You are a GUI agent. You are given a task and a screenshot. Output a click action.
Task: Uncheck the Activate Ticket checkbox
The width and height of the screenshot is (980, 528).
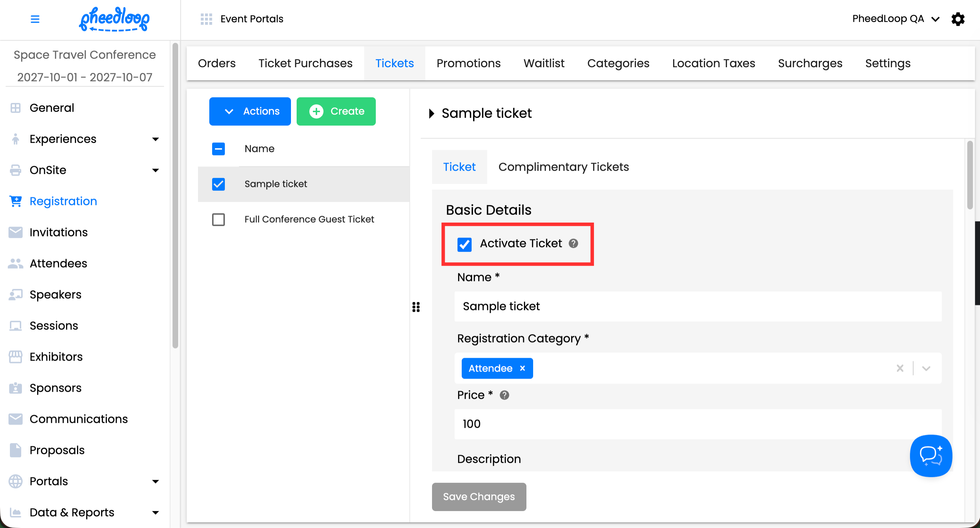[464, 244]
